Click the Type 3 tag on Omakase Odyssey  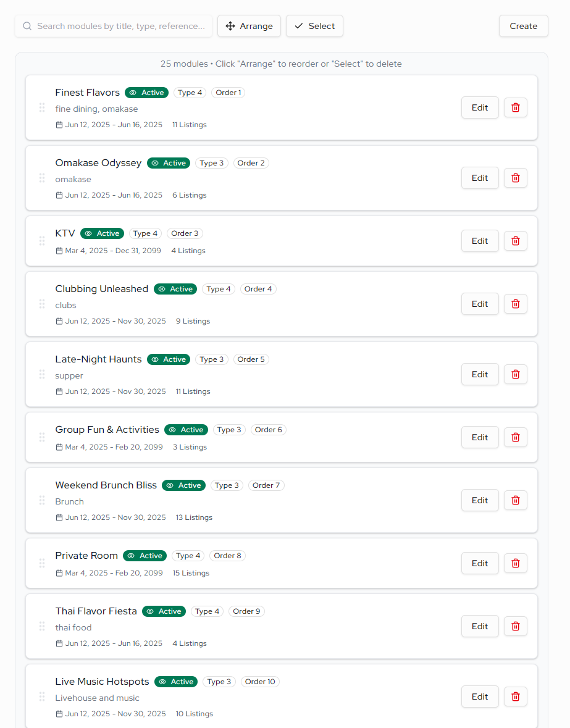(x=212, y=163)
